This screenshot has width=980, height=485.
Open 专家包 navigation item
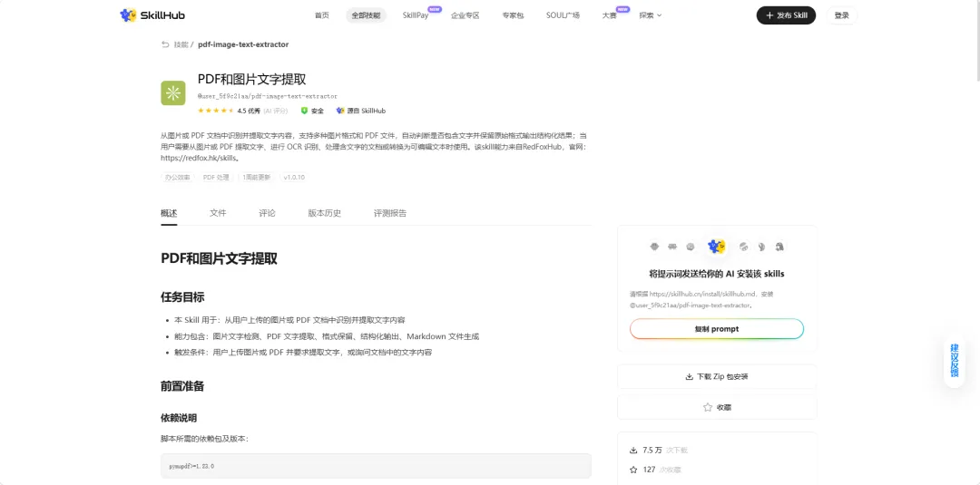(513, 15)
